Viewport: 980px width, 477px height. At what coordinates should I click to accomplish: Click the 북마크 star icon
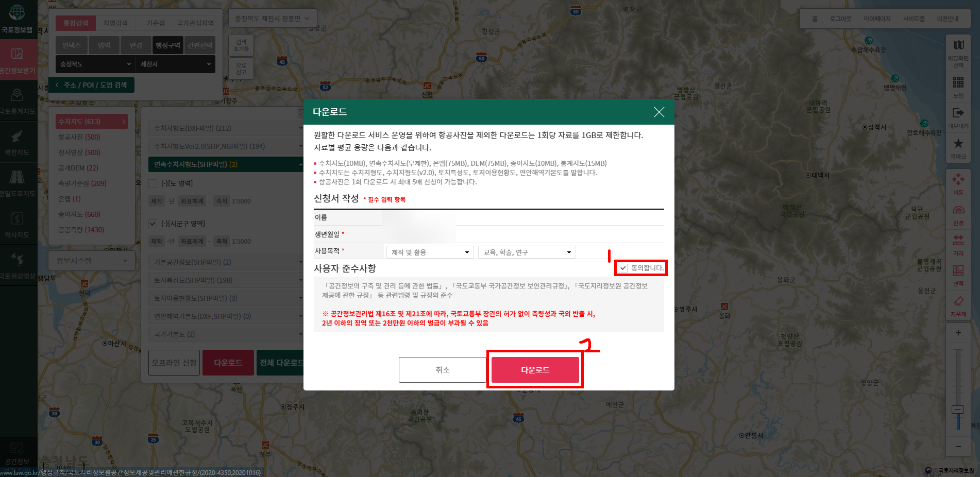(958, 148)
